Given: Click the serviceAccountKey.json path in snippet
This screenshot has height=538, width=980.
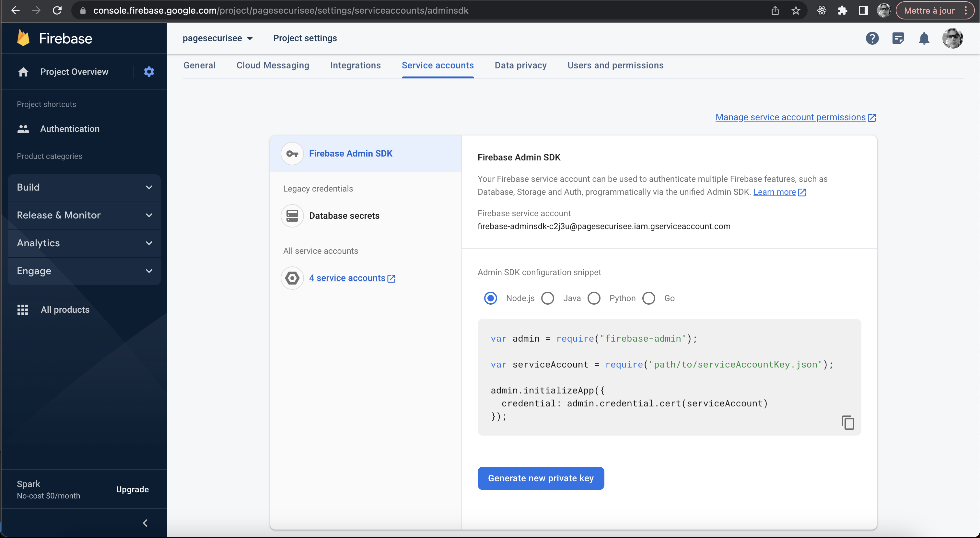Looking at the screenshot, I should click(735, 365).
